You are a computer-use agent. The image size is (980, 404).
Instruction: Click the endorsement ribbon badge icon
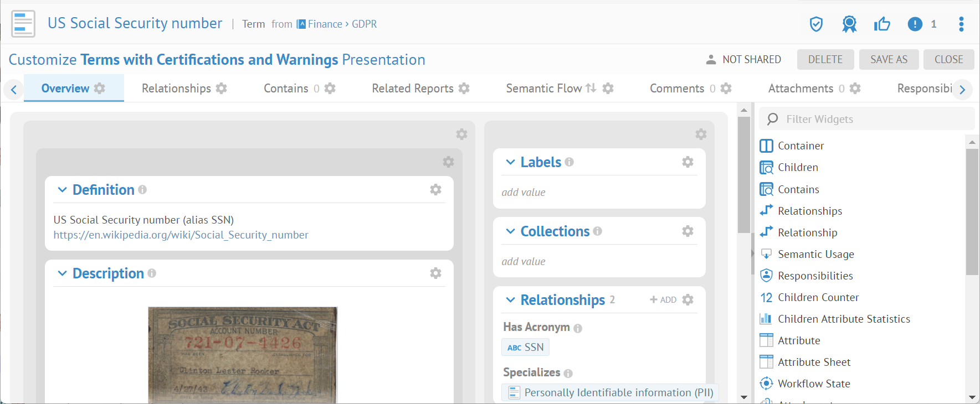pyautogui.click(x=849, y=24)
